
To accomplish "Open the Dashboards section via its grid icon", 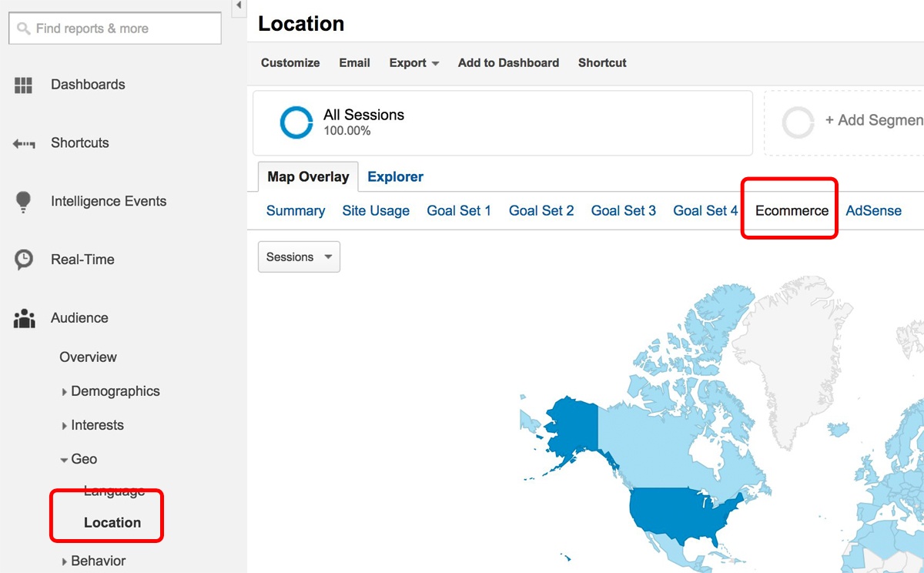I will coord(23,85).
